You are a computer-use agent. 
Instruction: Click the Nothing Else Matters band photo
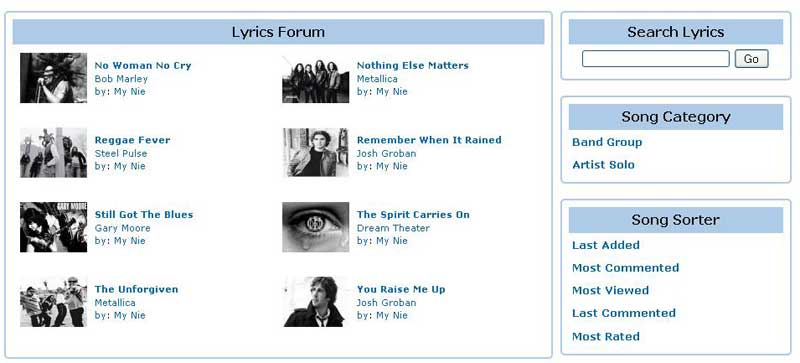pos(316,78)
